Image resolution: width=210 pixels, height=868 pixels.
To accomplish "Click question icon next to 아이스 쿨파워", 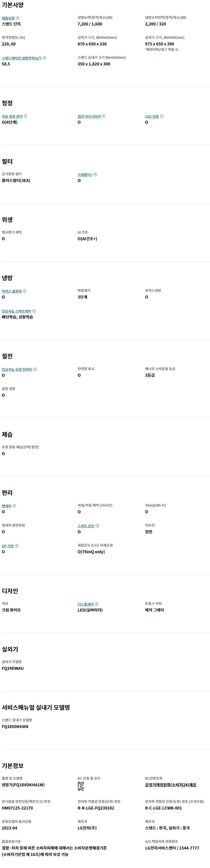I will click(24, 291).
